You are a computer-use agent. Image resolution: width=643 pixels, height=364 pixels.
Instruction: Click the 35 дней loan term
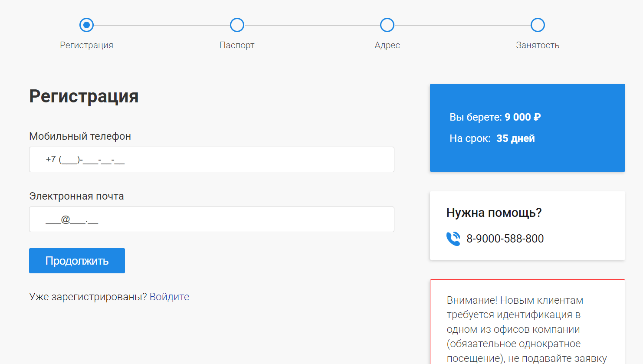pyautogui.click(x=515, y=138)
